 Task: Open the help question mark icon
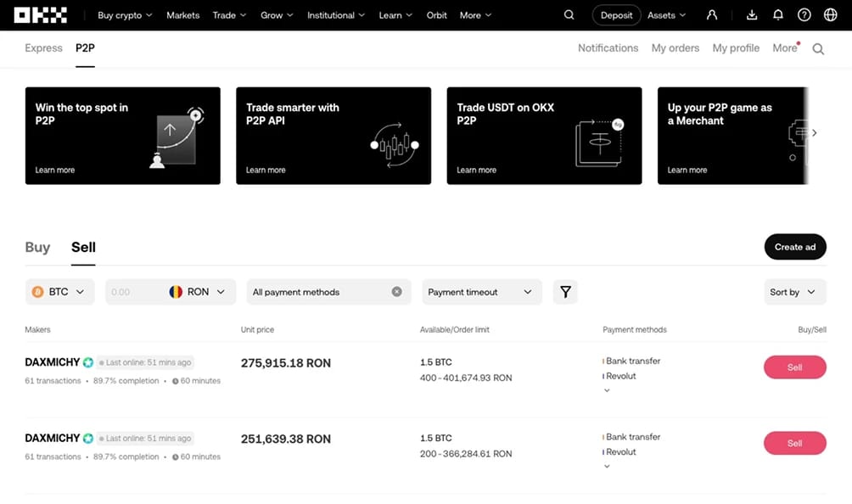point(804,15)
